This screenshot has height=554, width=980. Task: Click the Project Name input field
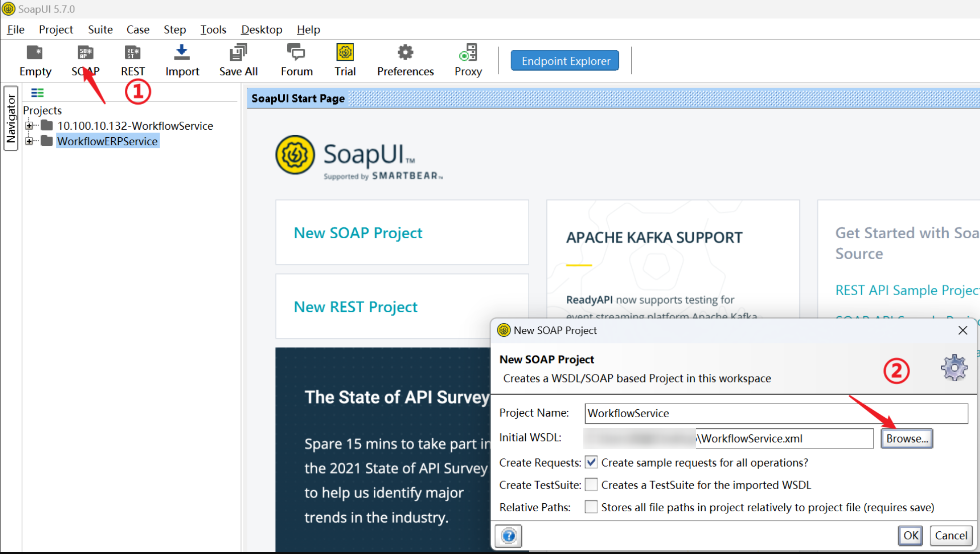click(x=775, y=413)
